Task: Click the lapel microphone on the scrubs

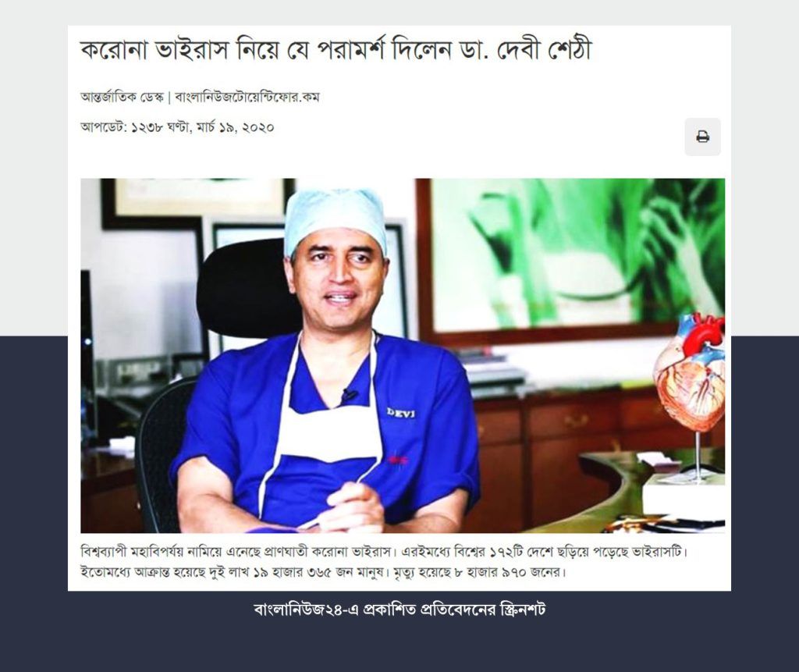Action: tap(349, 395)
